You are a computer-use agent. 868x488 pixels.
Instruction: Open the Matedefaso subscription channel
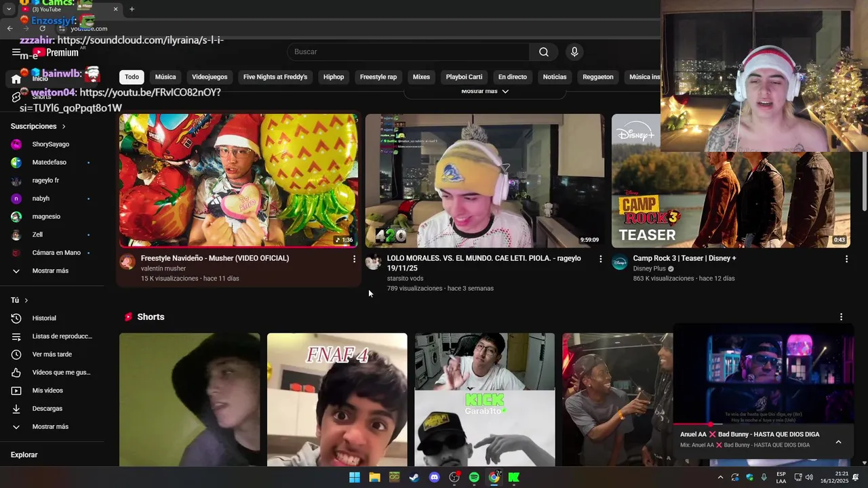[x=52, y=163]
